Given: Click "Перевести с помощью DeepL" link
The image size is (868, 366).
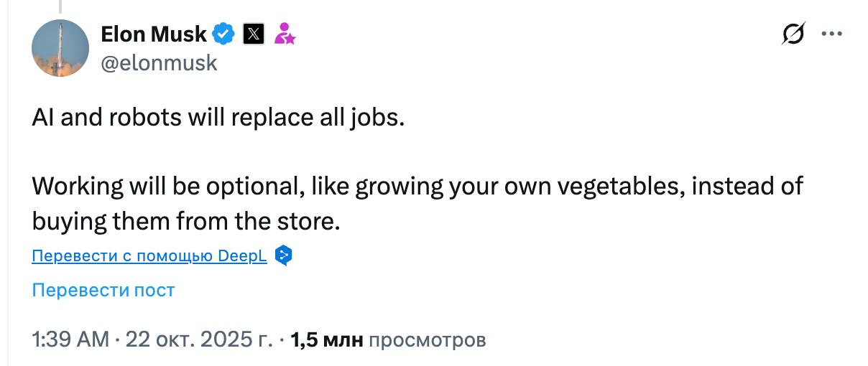Looking at the screenshot, I should (149, 256).
